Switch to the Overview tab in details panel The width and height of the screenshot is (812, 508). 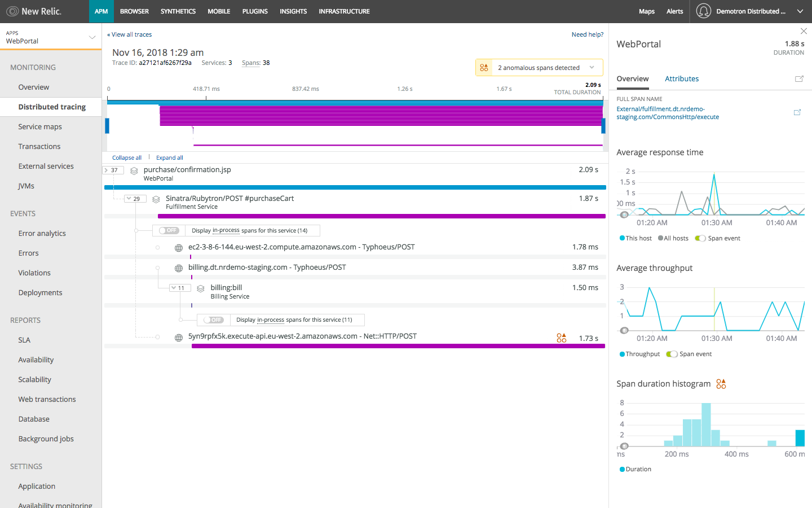click(x=633, y=79)
